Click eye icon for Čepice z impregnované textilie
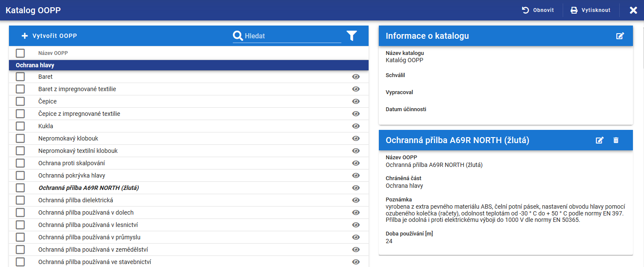 click(x=356, y=114)
